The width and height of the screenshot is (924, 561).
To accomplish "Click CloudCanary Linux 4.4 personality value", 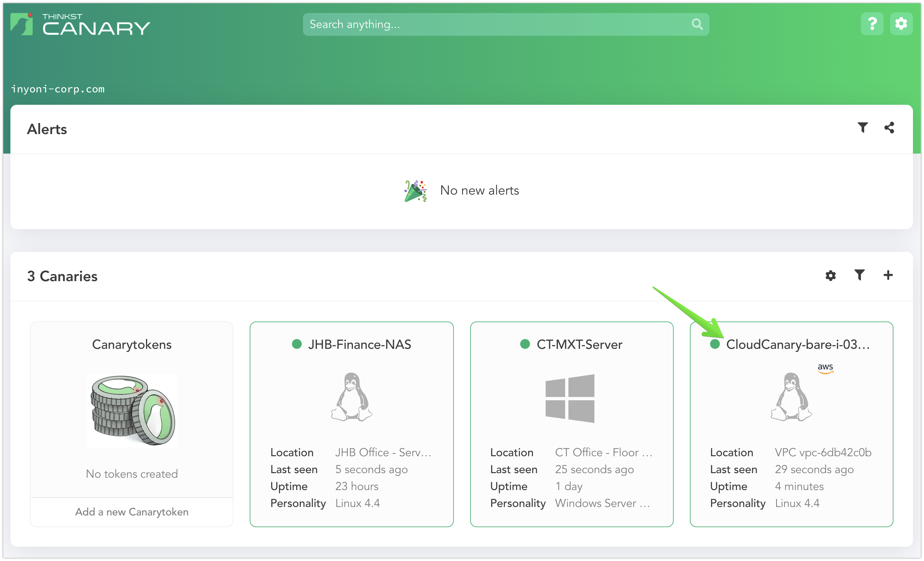I will pos(797,503).
